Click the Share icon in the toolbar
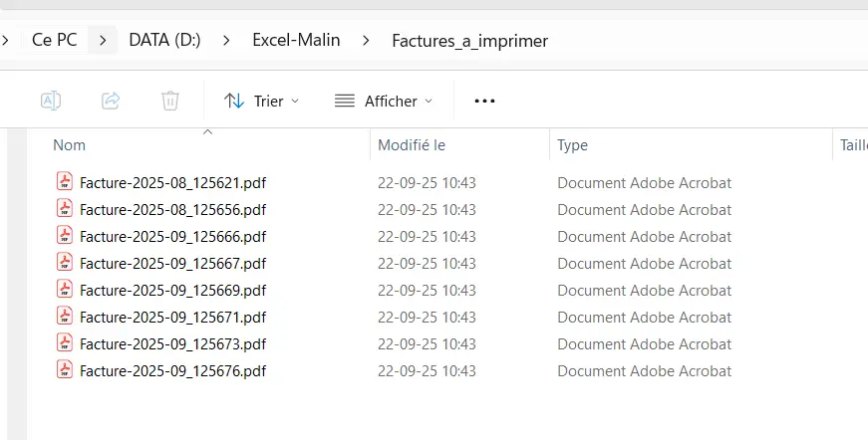Viewport: 868px width, 440px height. pyautogui.click(x=111, y=101)
